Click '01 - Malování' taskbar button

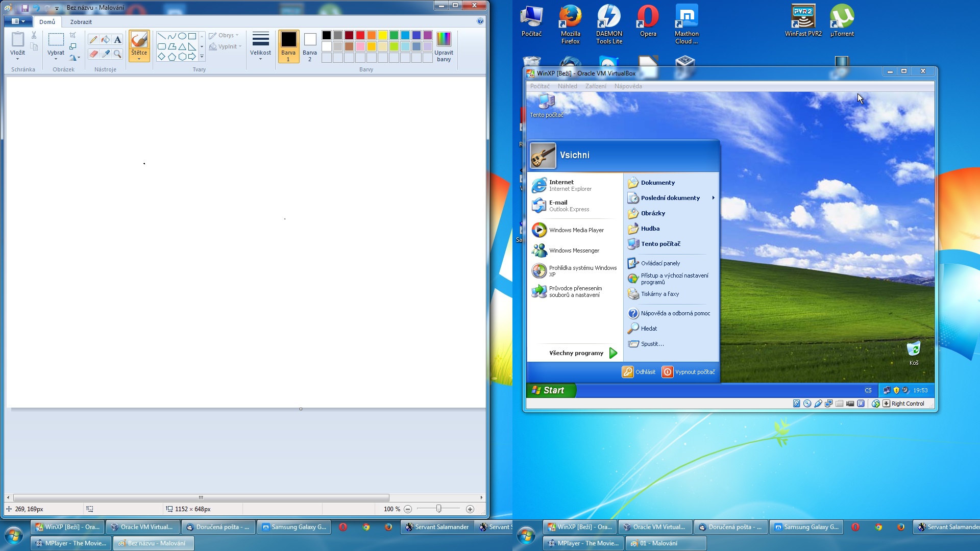coord(667,543)
